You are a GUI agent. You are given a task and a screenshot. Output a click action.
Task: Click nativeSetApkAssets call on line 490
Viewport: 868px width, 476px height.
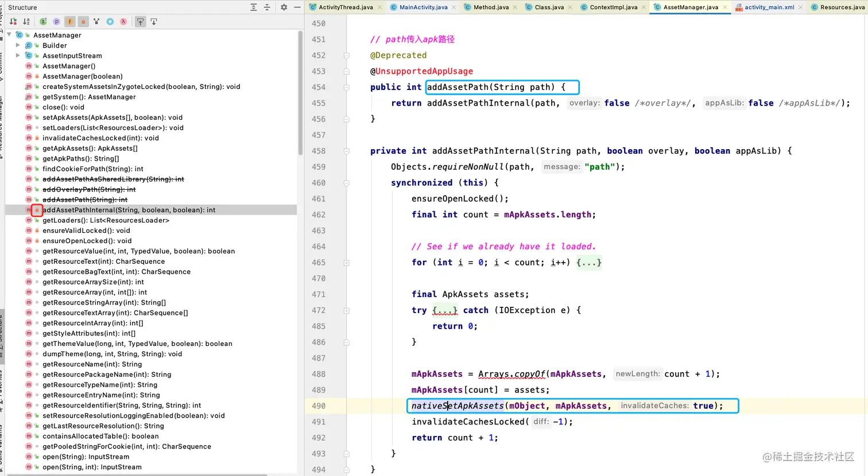tap(458, 406)
